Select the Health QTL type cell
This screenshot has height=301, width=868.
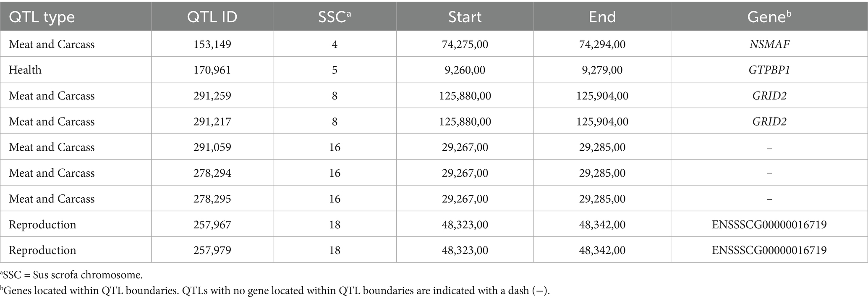tap(25, 70)
